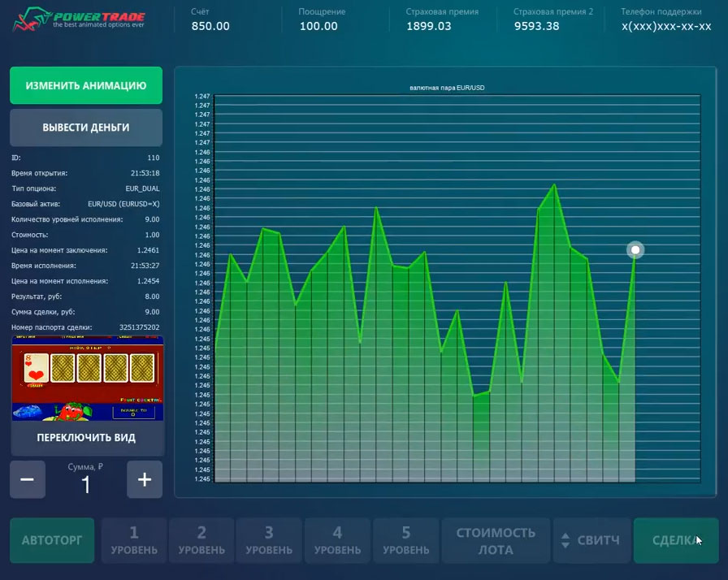Click the white current-price marker on chart
The width and height of the screenshot is (728, 580).
click(635, 250)
